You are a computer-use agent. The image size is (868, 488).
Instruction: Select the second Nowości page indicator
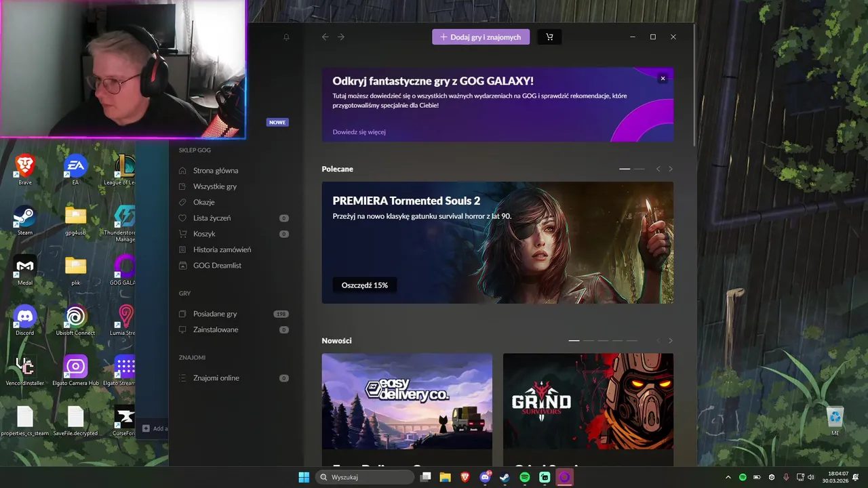point(589,340)
